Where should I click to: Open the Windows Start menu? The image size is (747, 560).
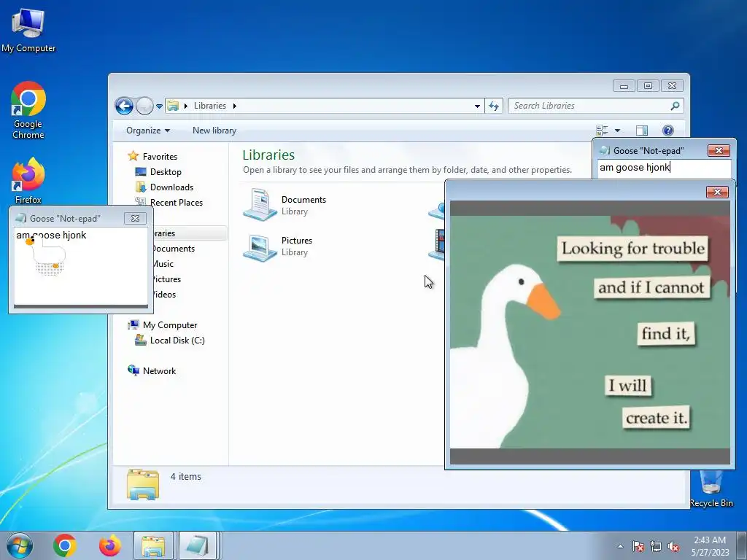pyautogui.click(x=20, y=545)
